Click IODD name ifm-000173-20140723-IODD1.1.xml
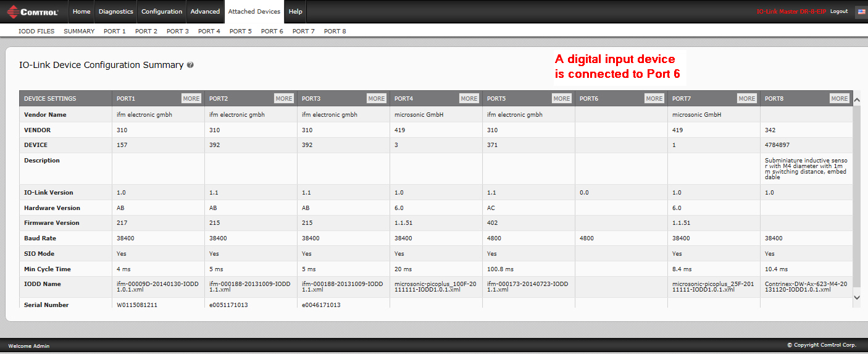This screenshot has width=868, height=354. 527,287
